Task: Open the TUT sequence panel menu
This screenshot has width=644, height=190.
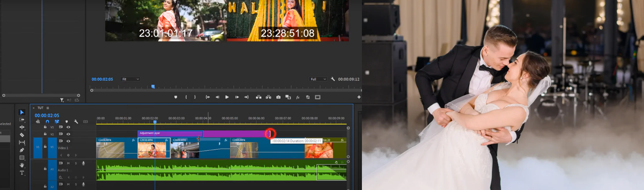Action: 48,108
